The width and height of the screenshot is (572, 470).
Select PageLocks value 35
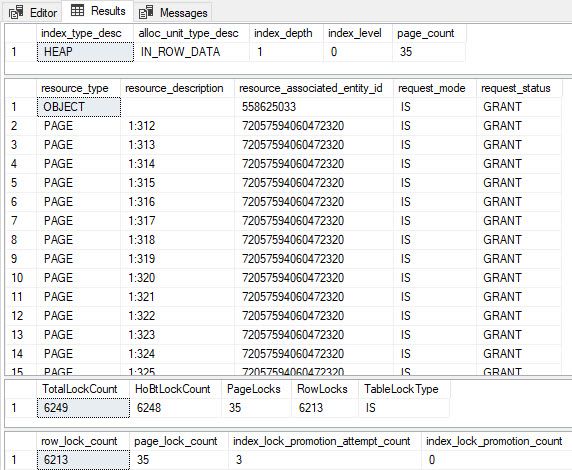pyautogui.click(x=256, y=408)
